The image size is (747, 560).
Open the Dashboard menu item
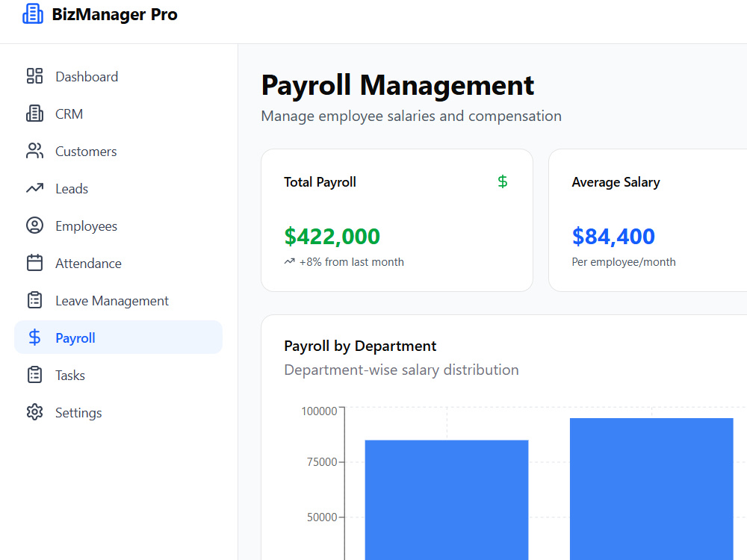119,76
